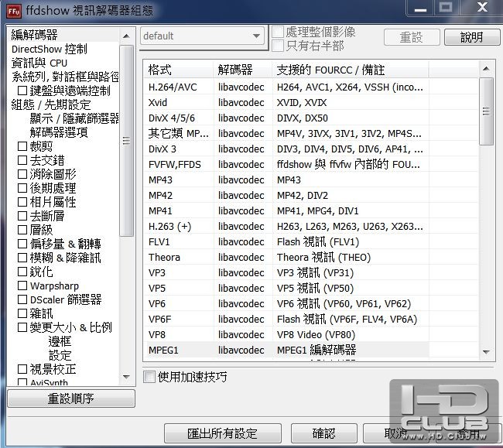Change decoder for Xvid row
Screen dimensions: 503x448
(241, 103)
